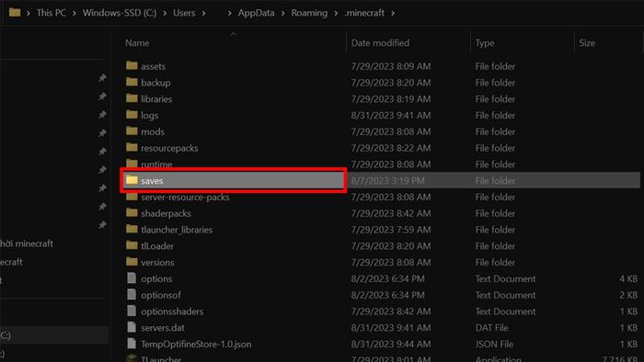Click the servers.dat file icon
The height and width of the screenshot is (362, 644).
(132, 327)
